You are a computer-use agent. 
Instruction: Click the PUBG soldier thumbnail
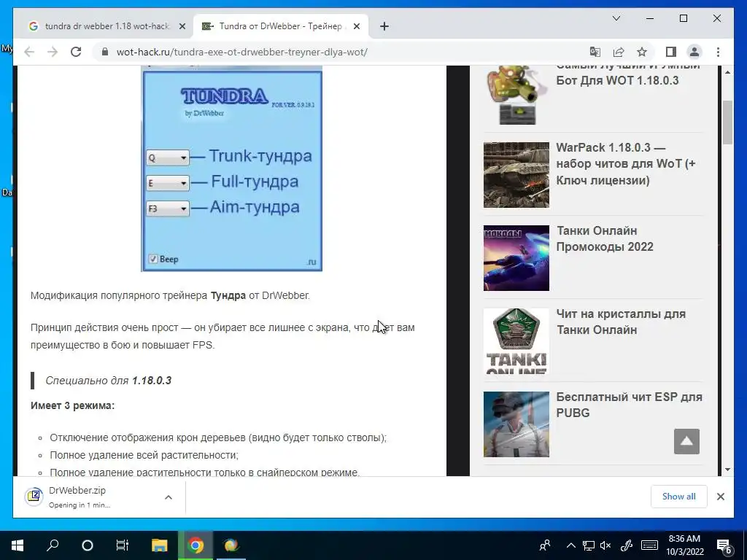(516, 424)
